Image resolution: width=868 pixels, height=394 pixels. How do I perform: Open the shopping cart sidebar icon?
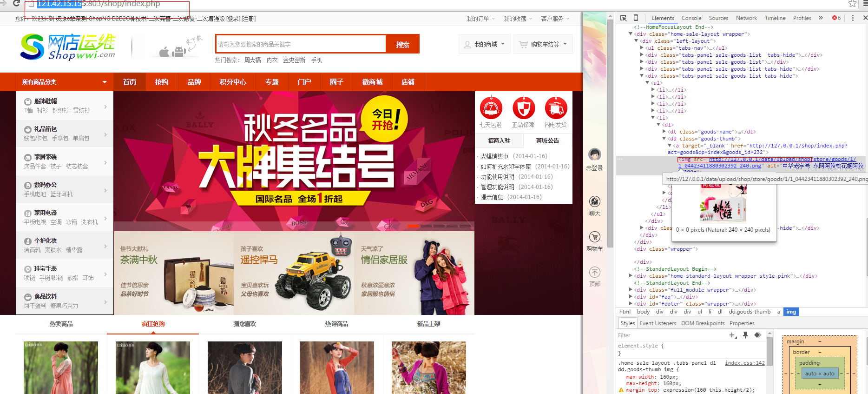(594, 237)
